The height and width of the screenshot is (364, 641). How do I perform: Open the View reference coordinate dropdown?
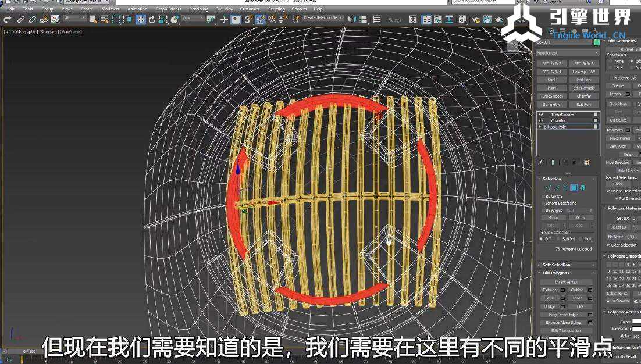pyautogui.click(x=192, y=19)
